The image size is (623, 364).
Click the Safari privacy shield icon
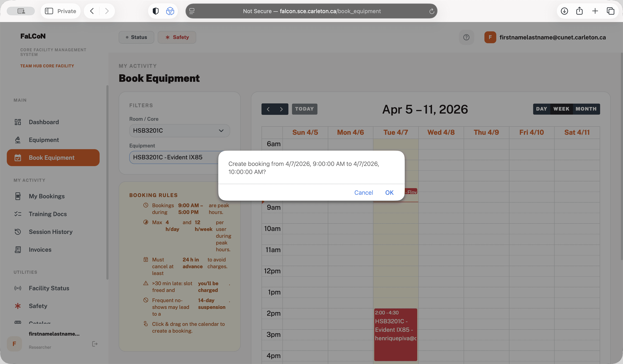tap(156, 11)
